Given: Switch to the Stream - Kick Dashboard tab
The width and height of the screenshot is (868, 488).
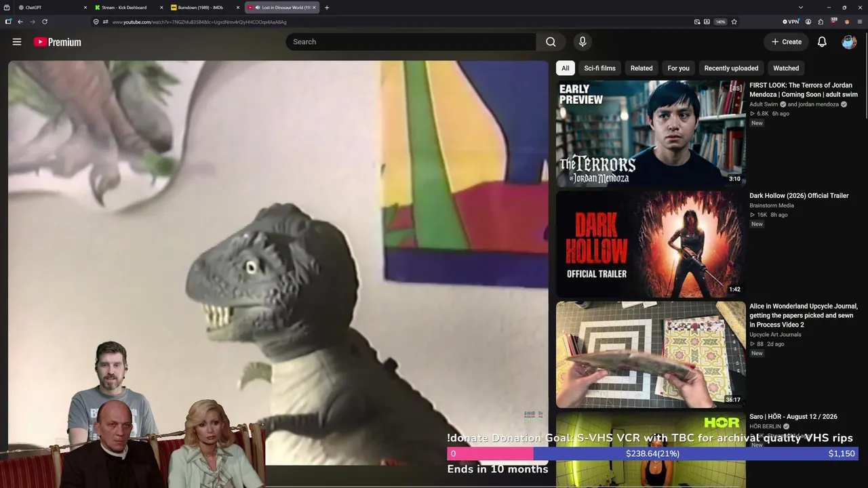Looking at the screenshot, I should click(129, 7).
